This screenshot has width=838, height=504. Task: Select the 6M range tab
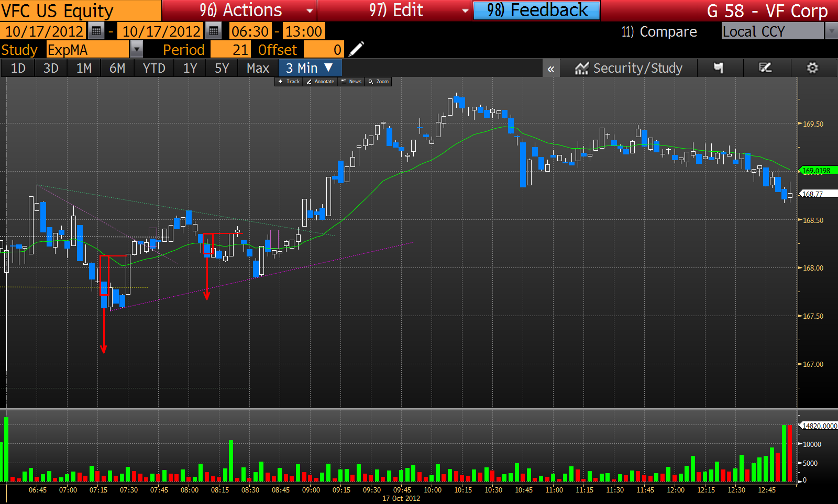117,68
